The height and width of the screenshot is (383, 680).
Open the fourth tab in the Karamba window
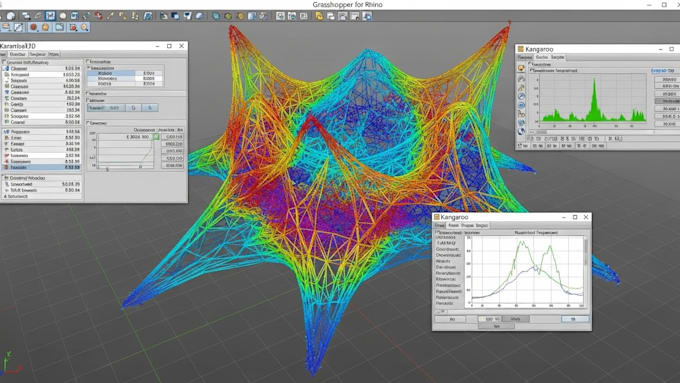coord(54,54)
